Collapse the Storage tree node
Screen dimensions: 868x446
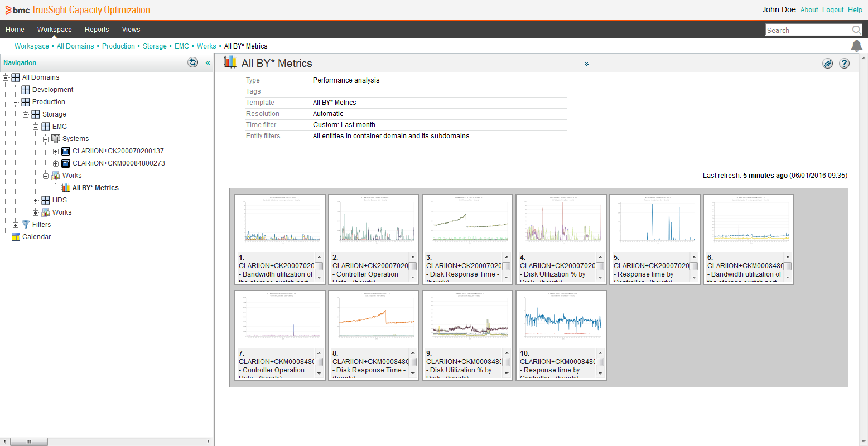click(x=26, y=114)
